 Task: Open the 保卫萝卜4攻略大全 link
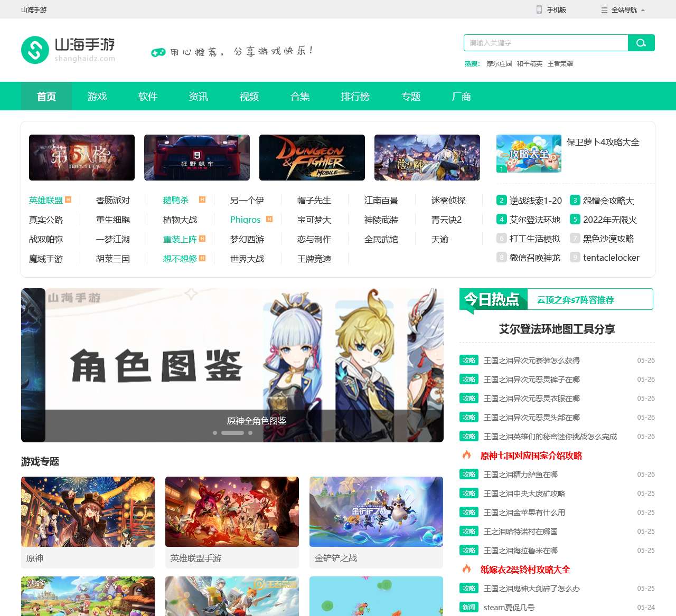point(603,142)
